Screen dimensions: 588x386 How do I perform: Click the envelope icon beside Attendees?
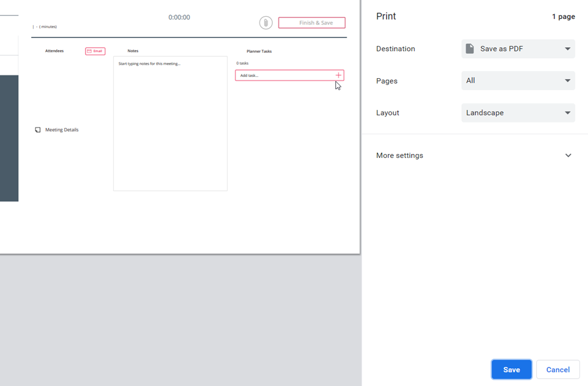pos(90,51)
